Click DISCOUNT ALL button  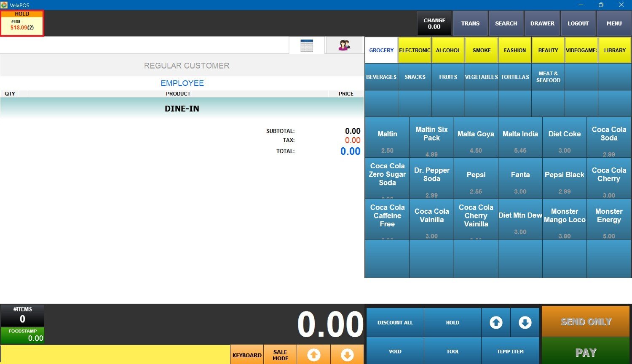tap(395, 323)
